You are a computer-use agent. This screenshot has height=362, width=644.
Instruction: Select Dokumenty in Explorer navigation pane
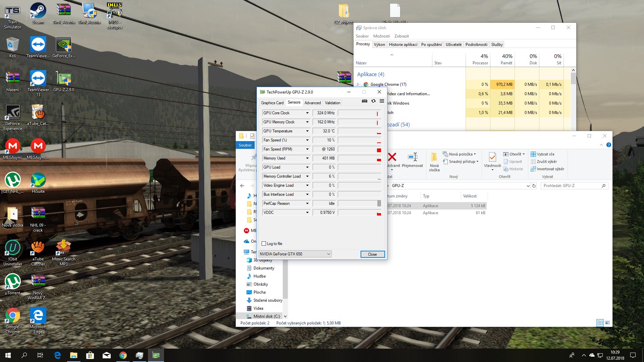pyautogui.click(x=264, y=268)
